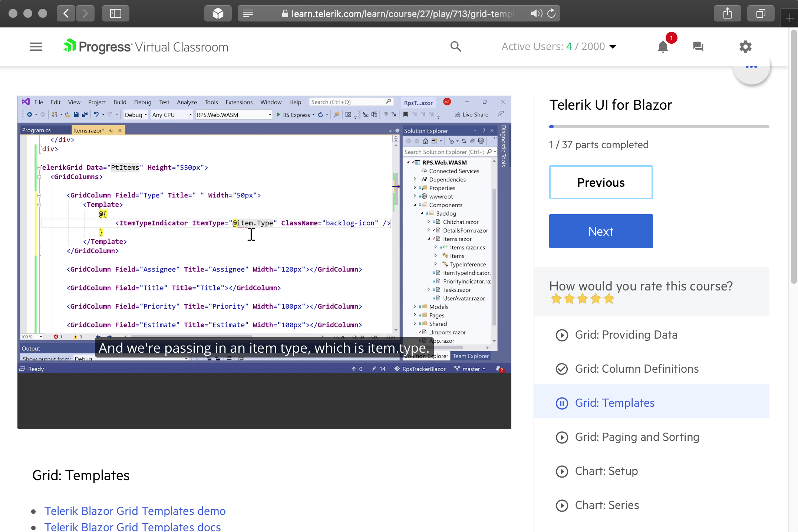
Task: Open Telerik Blazor Grid Templates docs link
Action: point(132,527)
